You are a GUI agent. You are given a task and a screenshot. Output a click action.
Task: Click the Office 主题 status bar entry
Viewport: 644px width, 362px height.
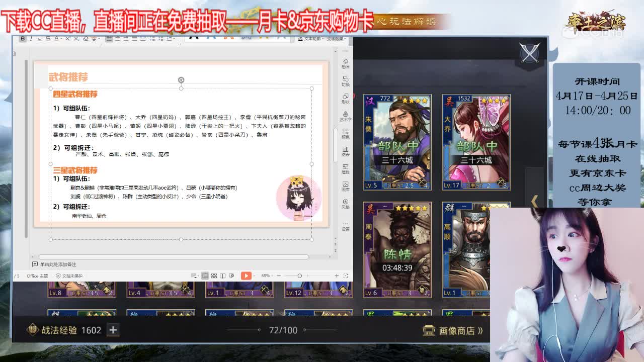point(37,276)
